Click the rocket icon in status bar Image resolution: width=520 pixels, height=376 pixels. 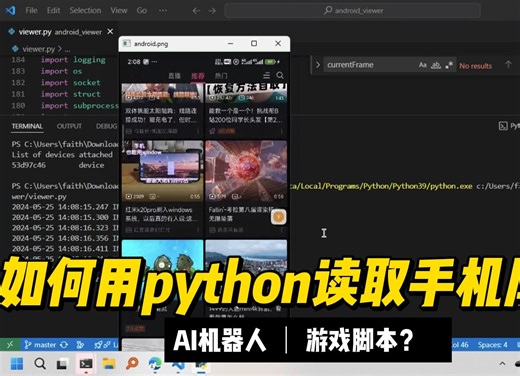point(99,345)
